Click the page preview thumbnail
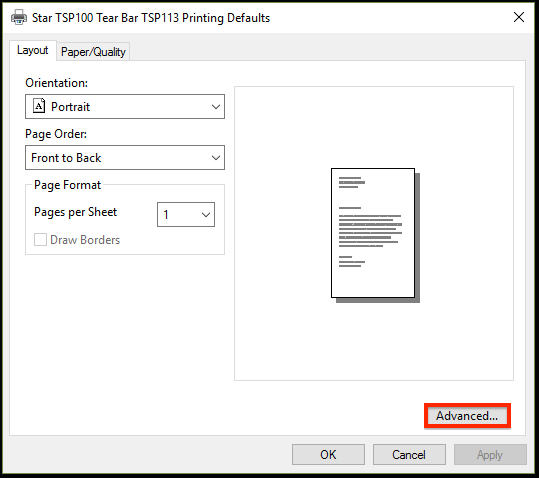 (375, 235)
